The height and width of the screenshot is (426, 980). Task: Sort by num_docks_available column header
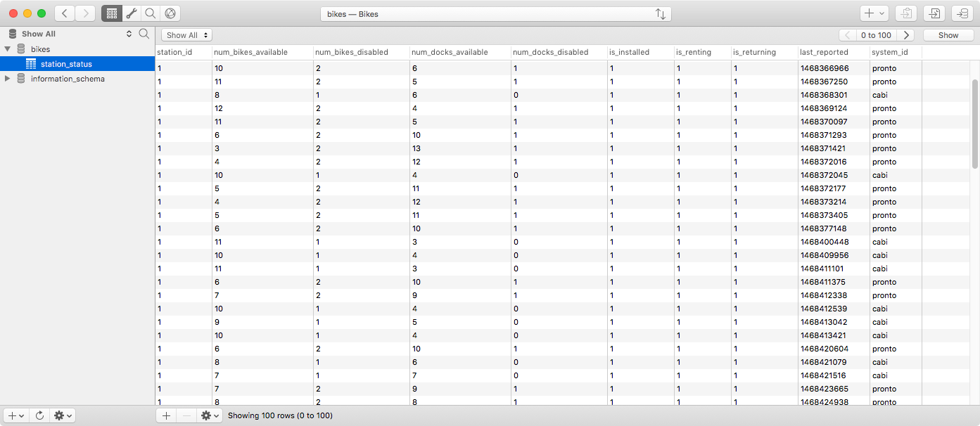click(x=459, y=52)
